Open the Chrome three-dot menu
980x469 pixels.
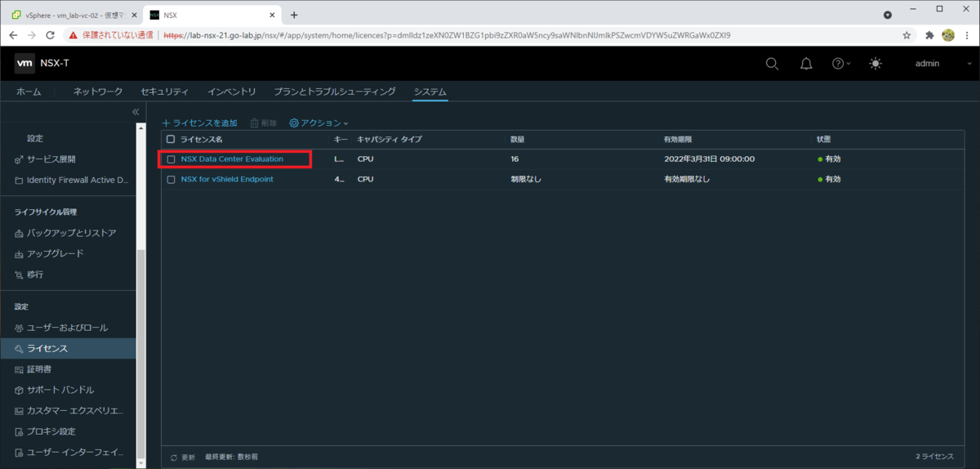(967, 35)
